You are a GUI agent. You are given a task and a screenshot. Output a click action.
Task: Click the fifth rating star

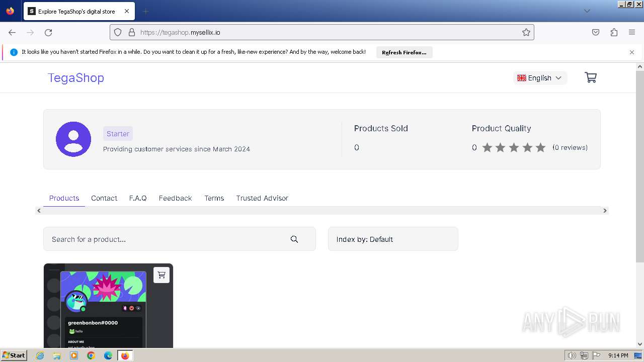[540, 147]
